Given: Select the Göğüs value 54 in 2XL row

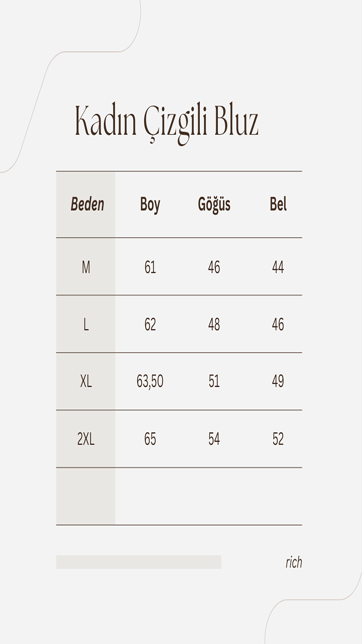Looking at the screenshot, I should [214, 439].
